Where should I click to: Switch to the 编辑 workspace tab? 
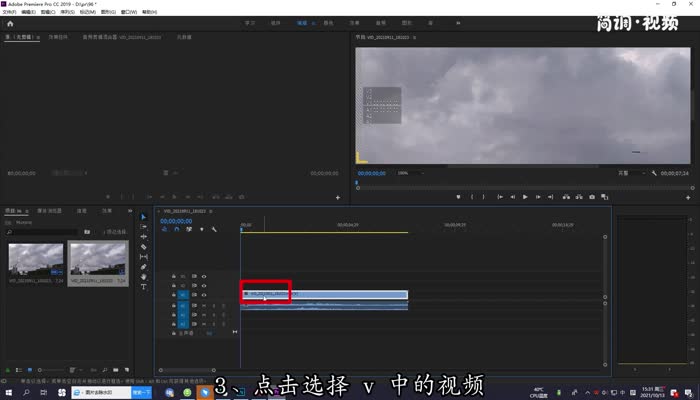point(301,21)
